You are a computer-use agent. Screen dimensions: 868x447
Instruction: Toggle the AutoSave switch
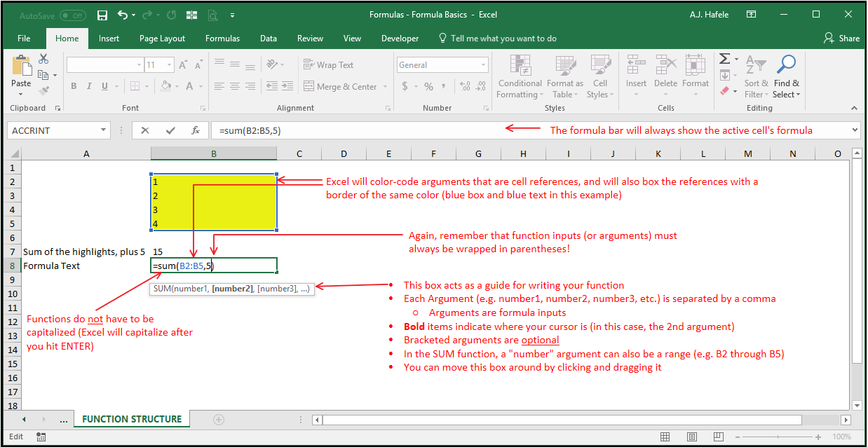(72, 15)
